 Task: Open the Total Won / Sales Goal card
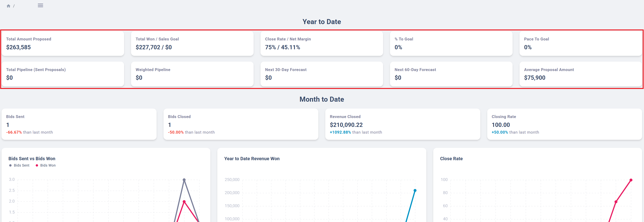pyautogui.click(x=192, y=43)
